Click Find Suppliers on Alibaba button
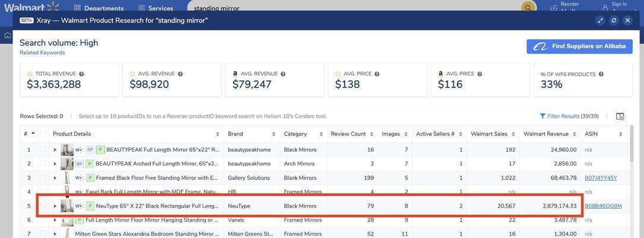The width and height of the screenshot is (644, 238). [x=579, y=46]
